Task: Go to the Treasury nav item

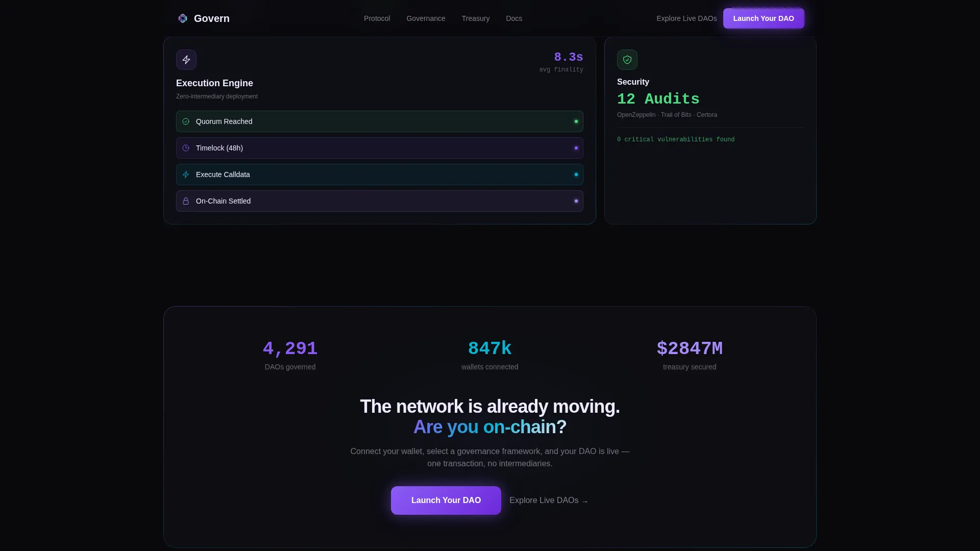Action: tap(476, 18)
